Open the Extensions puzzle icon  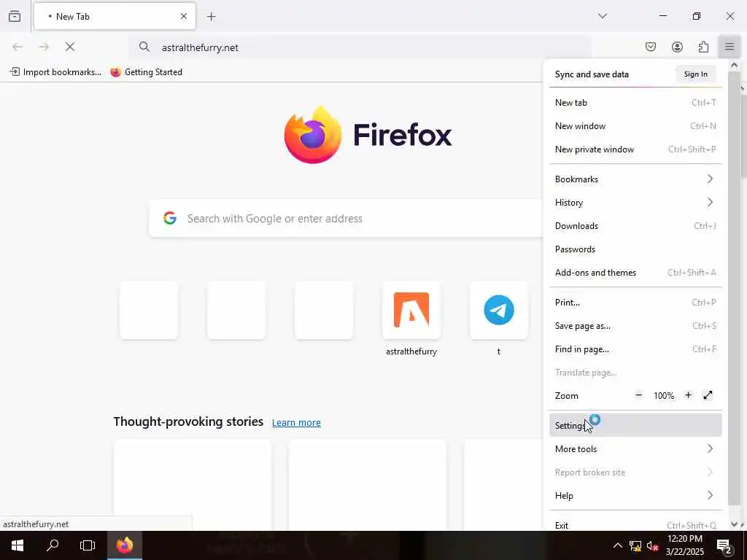click(703, 47)
